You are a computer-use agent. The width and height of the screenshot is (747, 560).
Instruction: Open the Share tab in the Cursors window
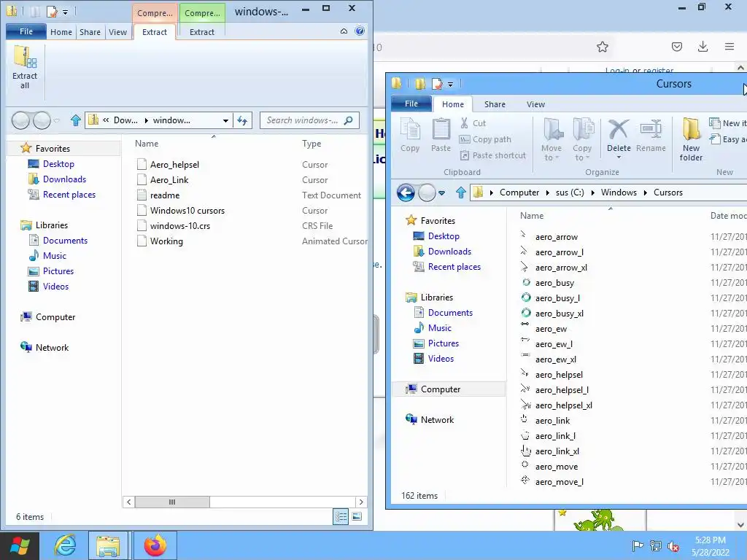[495, 104]
